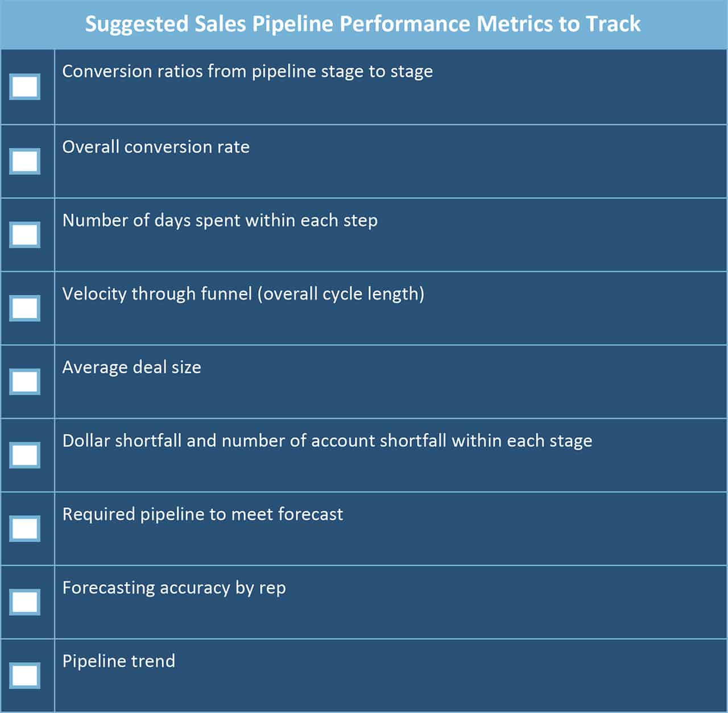The width and height of the screenshot is (728, 713).
Task: Check Required pipeline to meet forecast box
Action: (25, 529)
